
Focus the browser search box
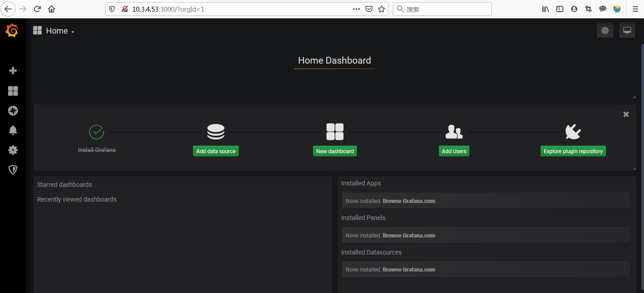tap(442, 9)
